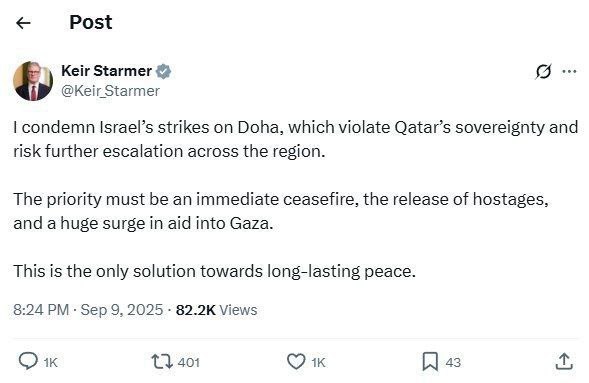Open the @Keir_Starmer handle link
Viewport: 589px width, 383px height.
(x=110, y=91)
